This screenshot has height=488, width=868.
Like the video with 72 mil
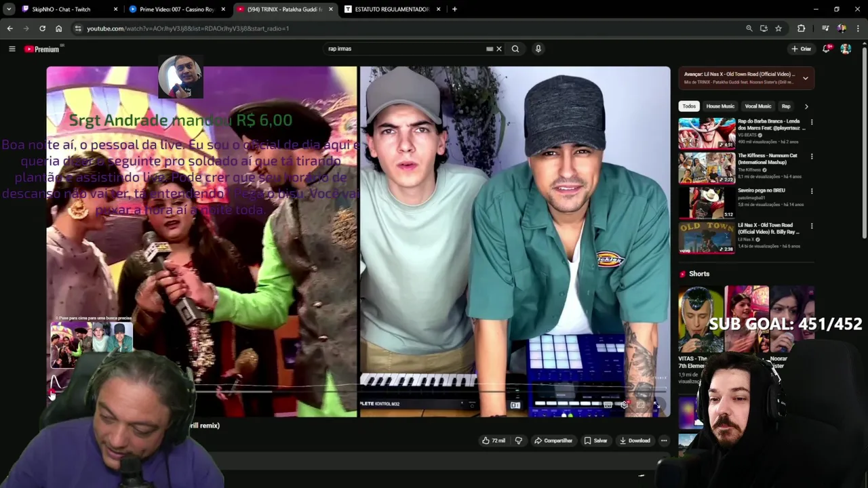click(x=494, y=441)
